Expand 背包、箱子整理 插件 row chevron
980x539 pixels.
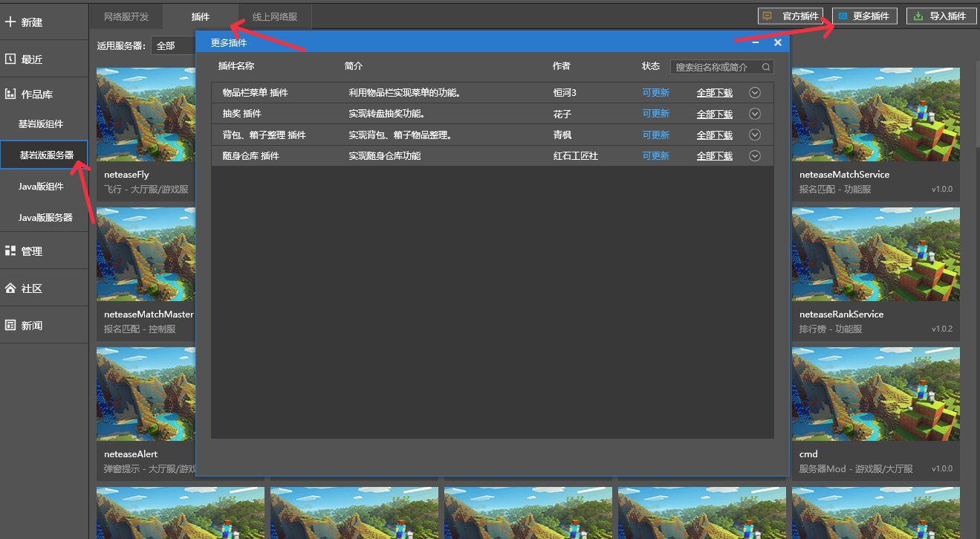point(755,135)
